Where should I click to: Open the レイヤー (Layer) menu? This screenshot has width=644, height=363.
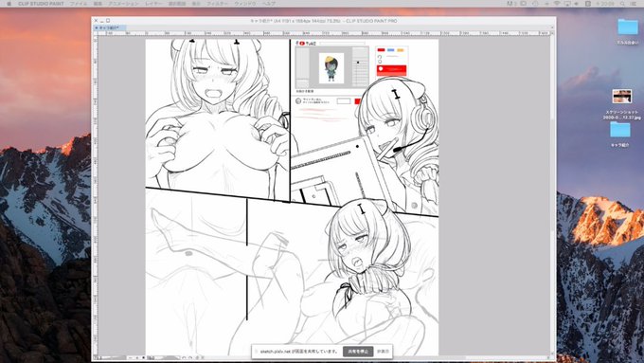pyautogui.click(x=153, y=3)
